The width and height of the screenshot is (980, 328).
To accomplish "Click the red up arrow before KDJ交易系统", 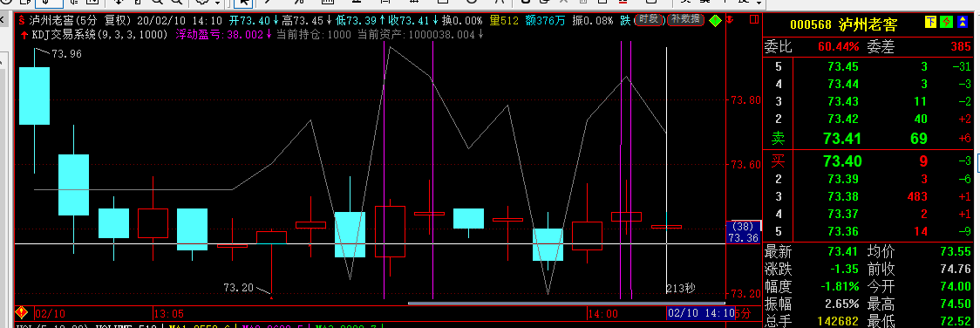I will [24, 35].
